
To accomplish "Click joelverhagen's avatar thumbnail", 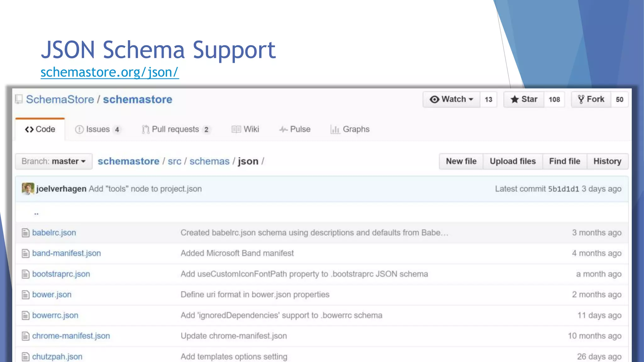I will [x=28, y=189].
